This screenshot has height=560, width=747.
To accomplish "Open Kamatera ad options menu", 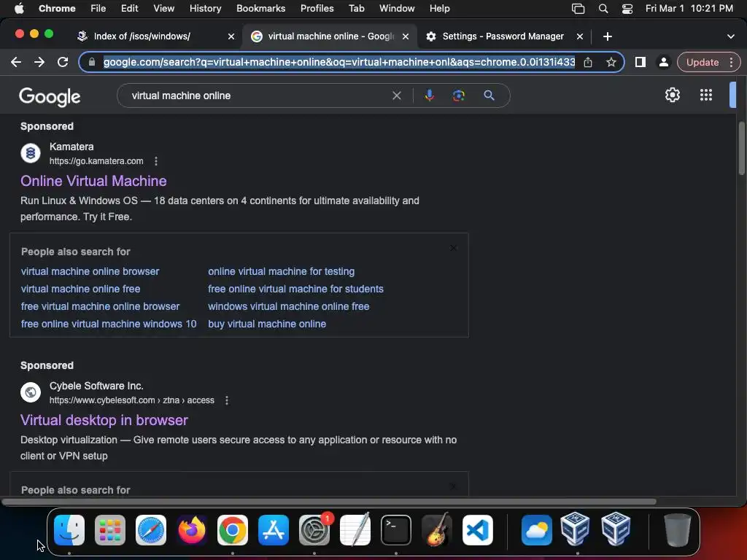I will [156, 161].
